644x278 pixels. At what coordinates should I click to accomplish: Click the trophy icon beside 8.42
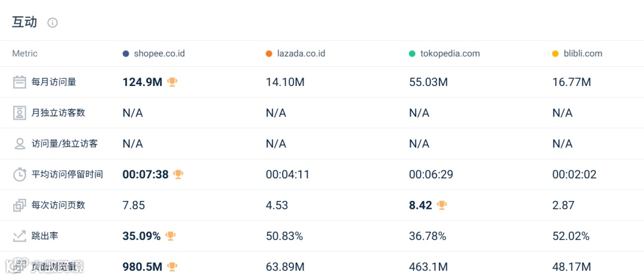pos(442,205)
